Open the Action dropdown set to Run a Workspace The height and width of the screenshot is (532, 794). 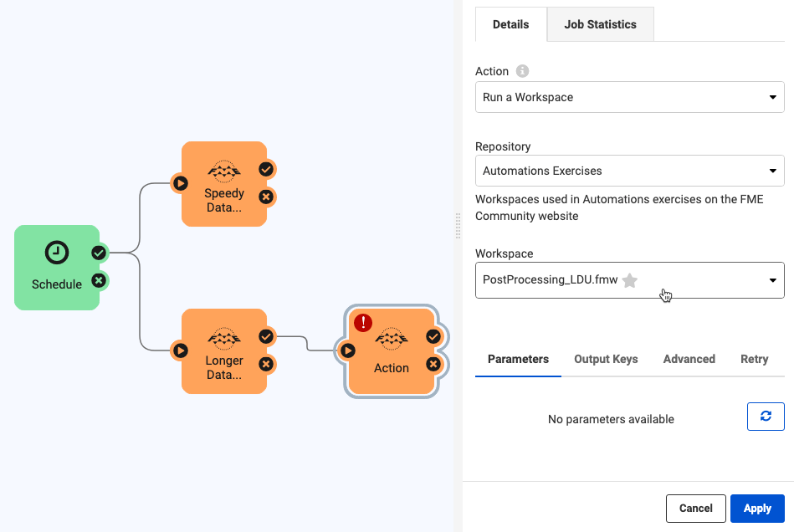[x=629, y=97]
